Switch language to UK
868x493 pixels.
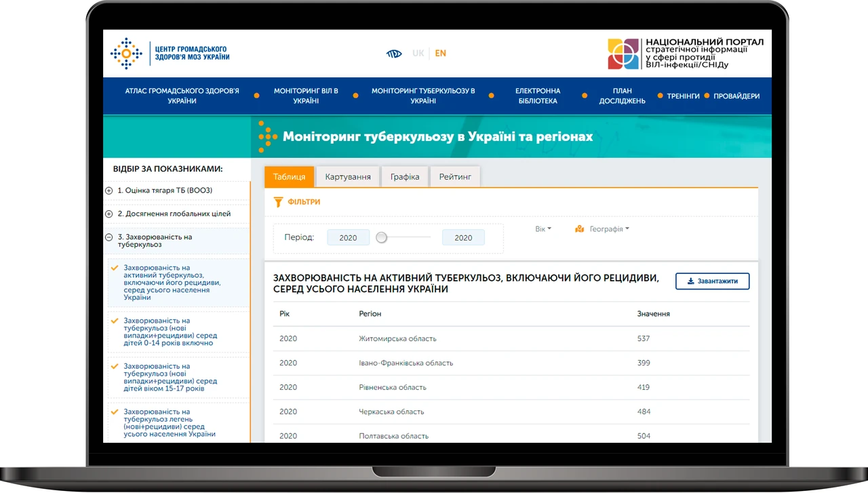tap(418, 54)
